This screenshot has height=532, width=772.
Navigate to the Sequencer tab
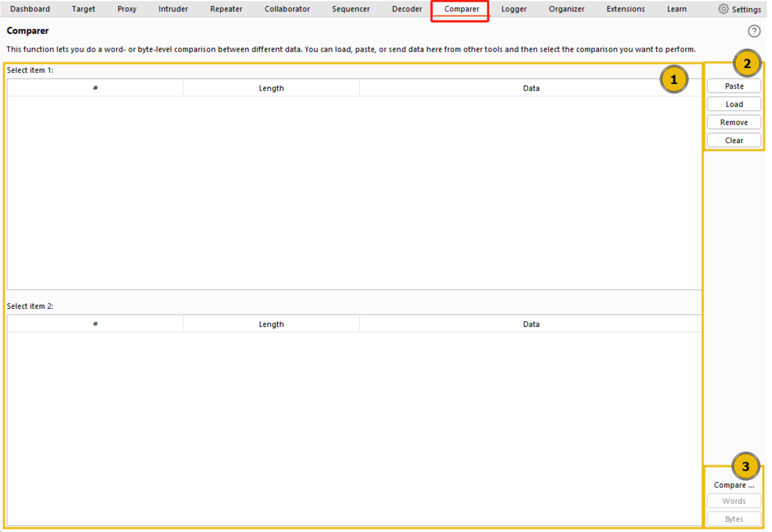(x=351, y=9)
